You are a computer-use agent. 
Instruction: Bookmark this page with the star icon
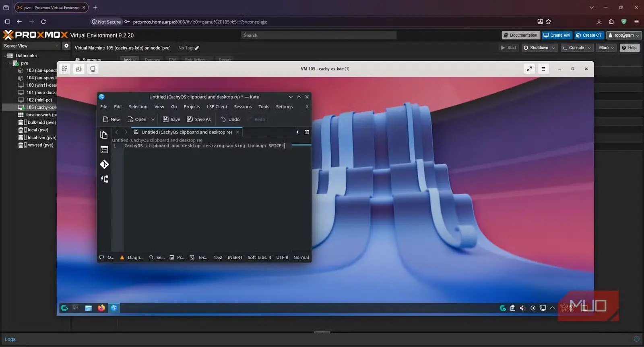(x=549, y=22)
